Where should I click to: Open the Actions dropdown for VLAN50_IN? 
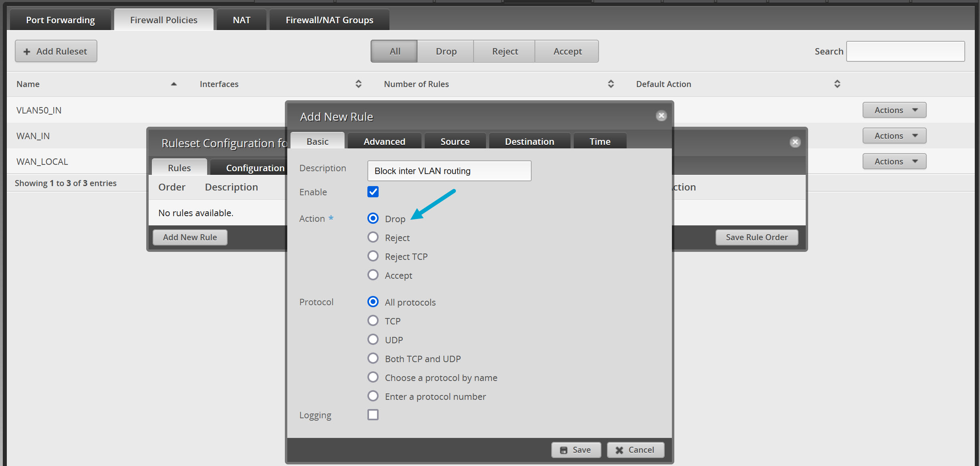click(894, 110)
